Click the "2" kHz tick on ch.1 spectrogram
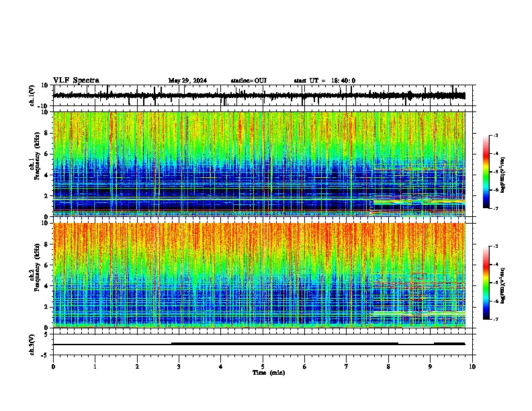Screen dimensions: 532x411 pyautogui.click(x=46, y=195)
